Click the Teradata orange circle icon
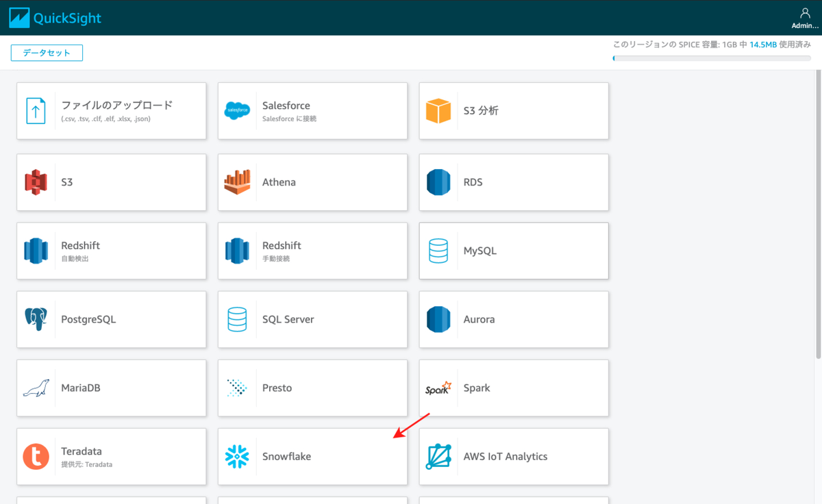 [x=36, y=456]
